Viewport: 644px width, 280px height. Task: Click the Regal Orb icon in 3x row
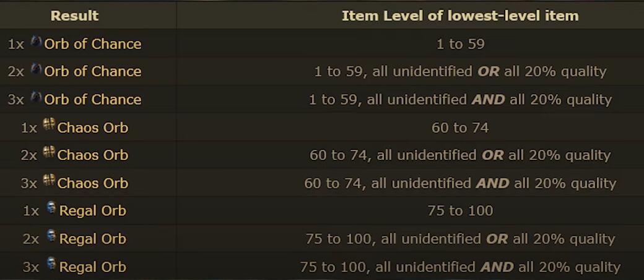[51, 264]
